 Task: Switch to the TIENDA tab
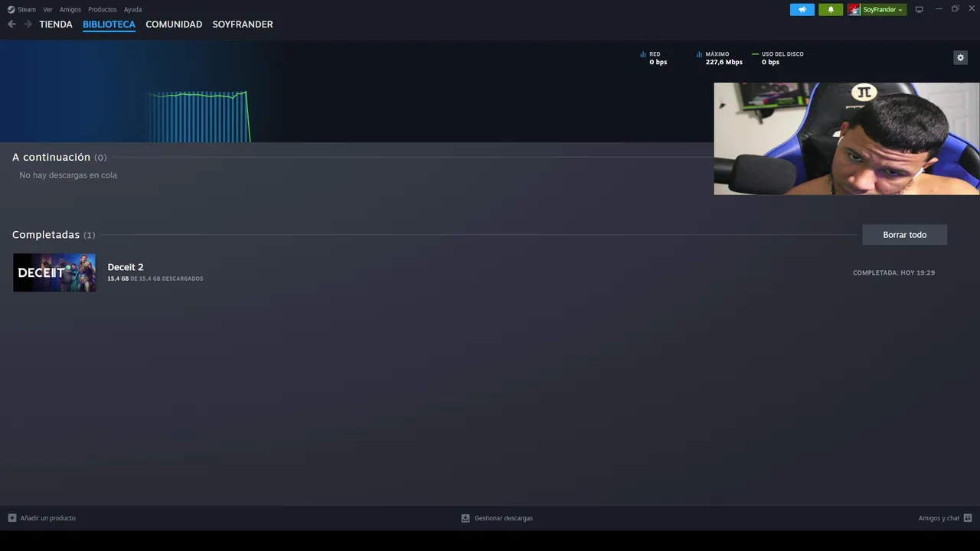pyautogui.click(x=56, y=24)
